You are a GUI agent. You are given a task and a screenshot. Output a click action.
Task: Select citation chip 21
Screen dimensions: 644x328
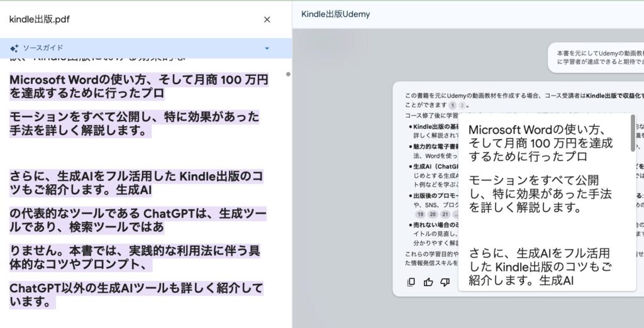(446, 214)
